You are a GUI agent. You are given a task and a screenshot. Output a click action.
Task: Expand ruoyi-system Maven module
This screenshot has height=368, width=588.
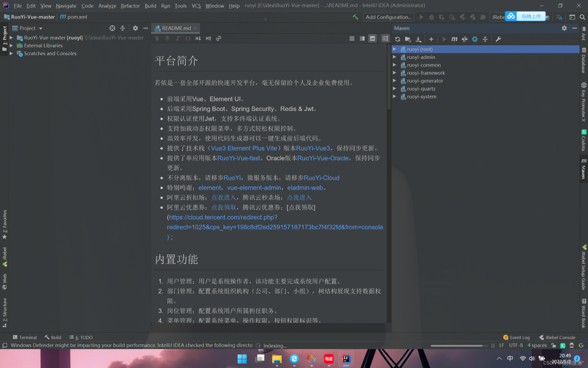point(395,97)
